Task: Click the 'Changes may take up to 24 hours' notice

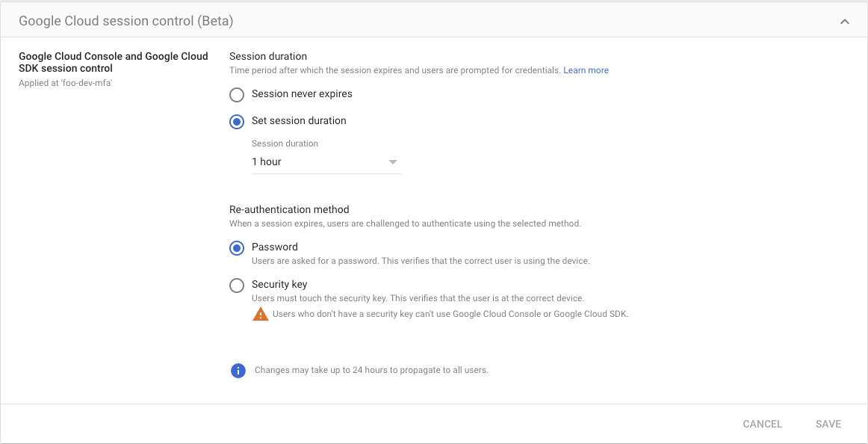Action: click(371, 370)
